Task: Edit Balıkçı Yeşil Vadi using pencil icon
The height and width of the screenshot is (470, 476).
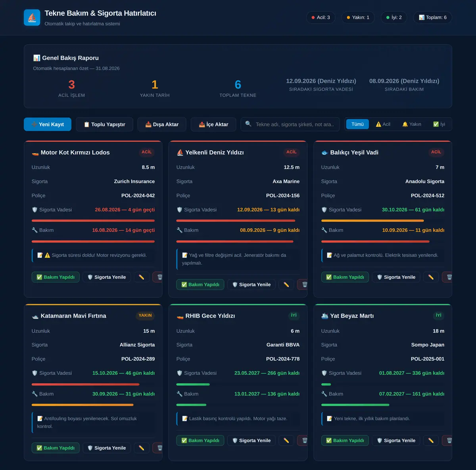Action: coord(431,277)
